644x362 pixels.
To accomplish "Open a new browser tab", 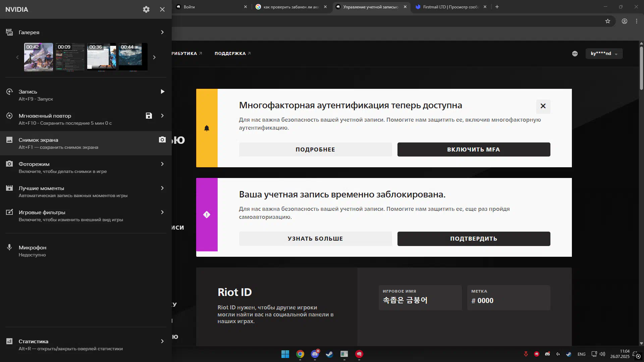I will tap(497, 7).
